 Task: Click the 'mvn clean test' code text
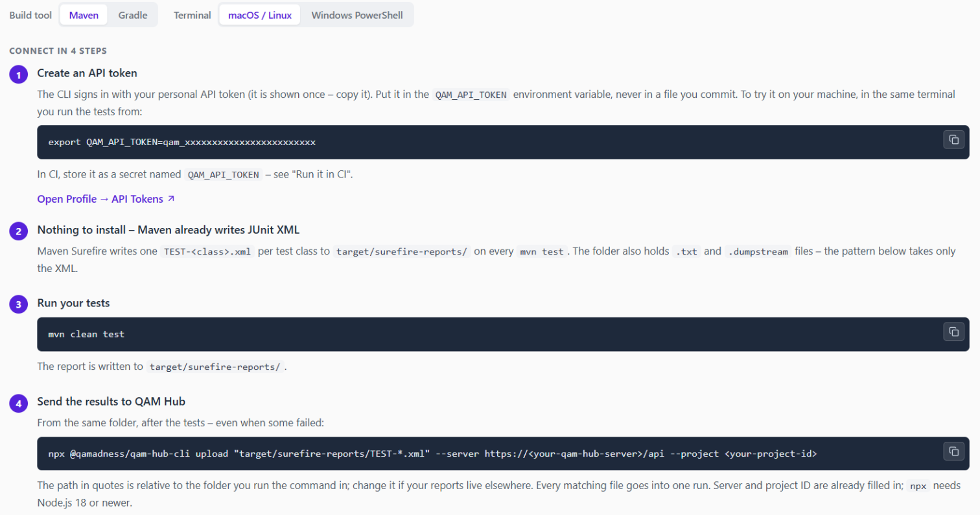click(86, 334)
